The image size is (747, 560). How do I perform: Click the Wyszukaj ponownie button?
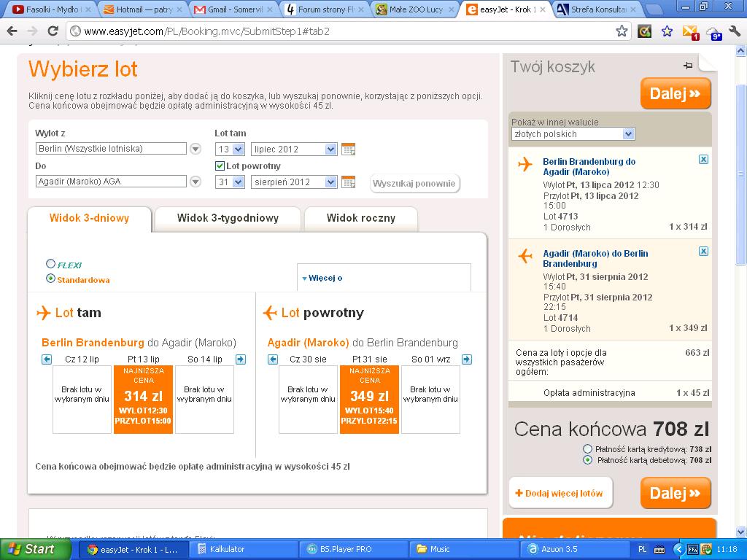point(414,184)
